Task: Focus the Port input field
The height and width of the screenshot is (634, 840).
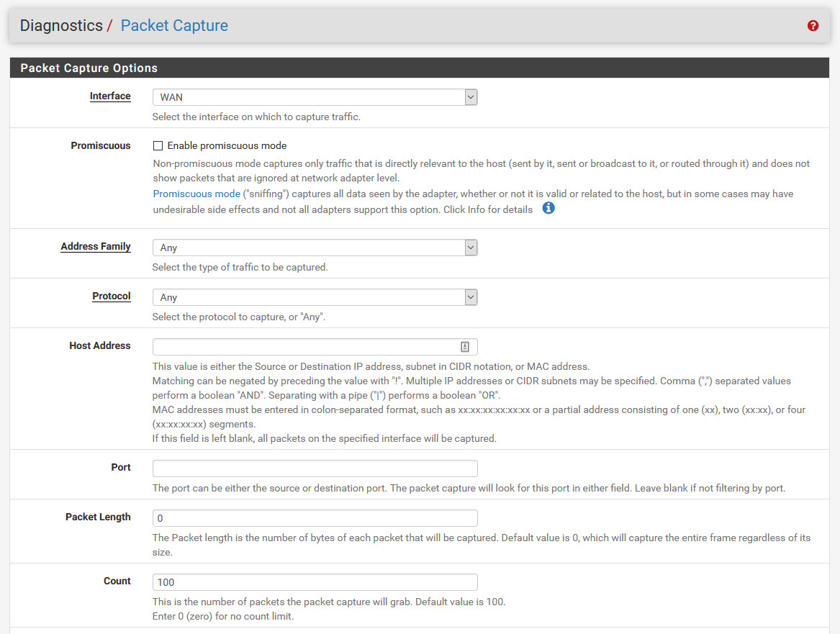Action: 315,468
